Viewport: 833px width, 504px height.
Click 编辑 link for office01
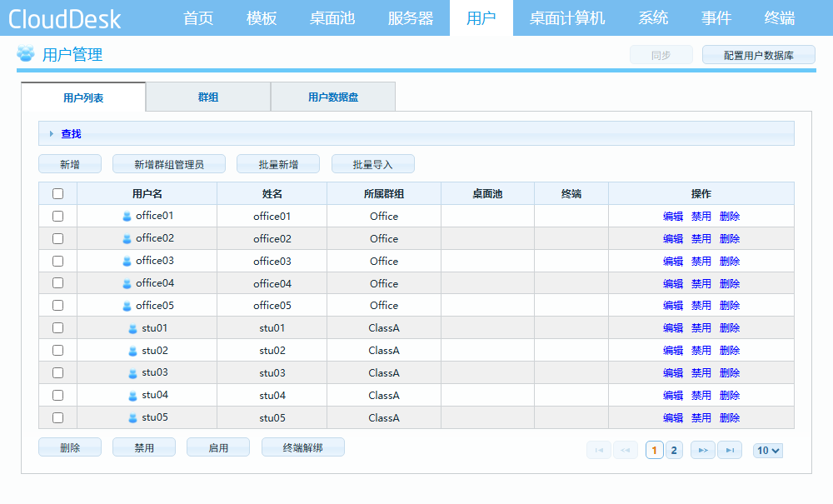tap(673, 216)
